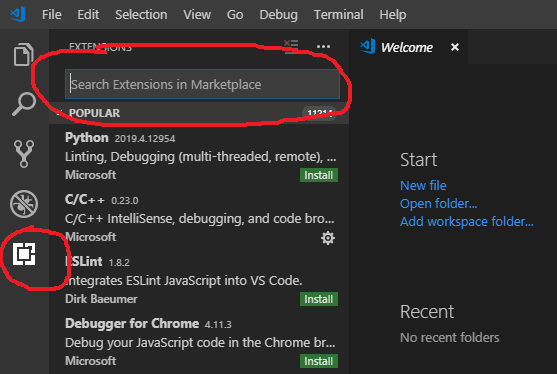Open the View menu

197,15
